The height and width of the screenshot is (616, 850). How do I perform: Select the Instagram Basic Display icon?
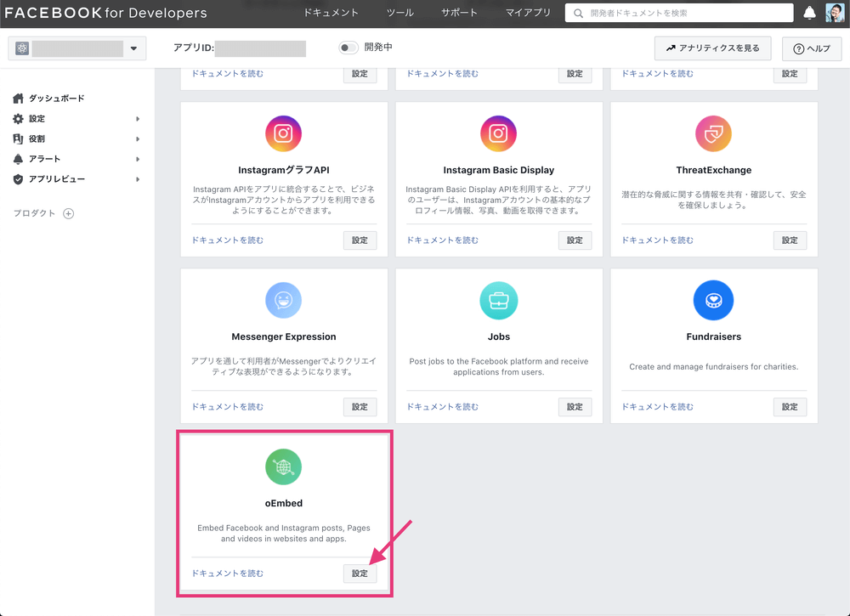(498, 133)
